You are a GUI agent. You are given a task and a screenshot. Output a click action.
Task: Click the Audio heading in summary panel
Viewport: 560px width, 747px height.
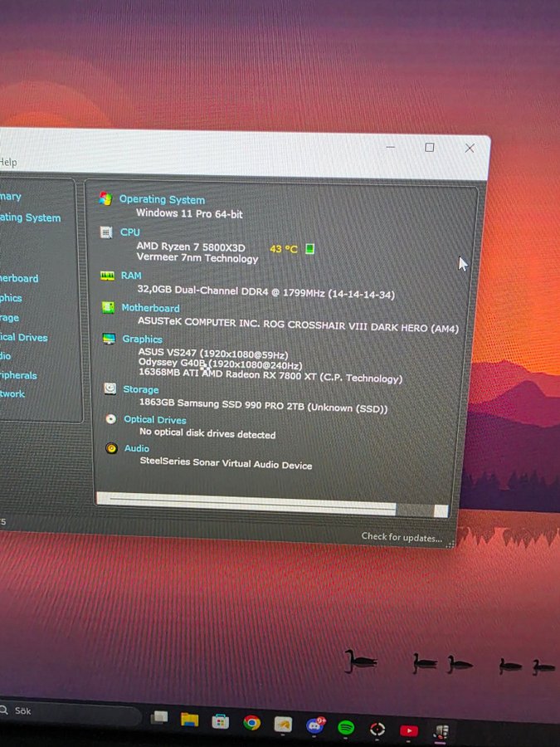coord(137,448)
